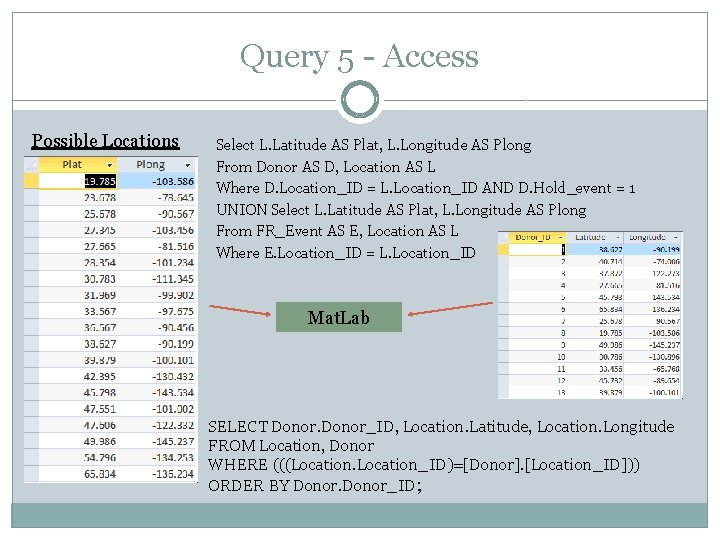
Task: Open the Longitude column dropdown arrow
Action: 675,238
